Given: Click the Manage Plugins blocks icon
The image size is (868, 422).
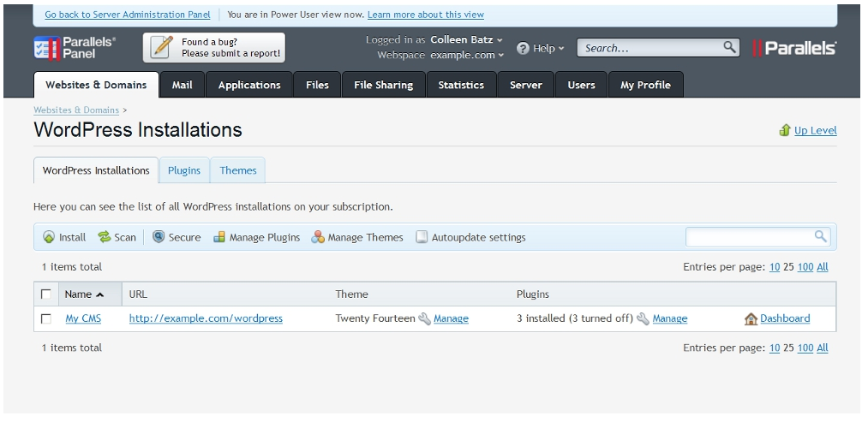Looking at the screenshot, I should tap(219, 237).
